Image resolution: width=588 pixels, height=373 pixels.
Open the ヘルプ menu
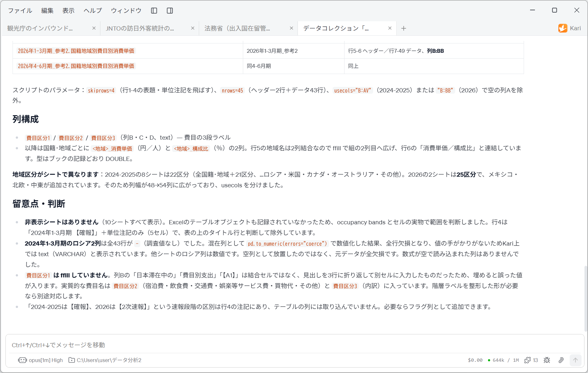[x=93, y=11]
